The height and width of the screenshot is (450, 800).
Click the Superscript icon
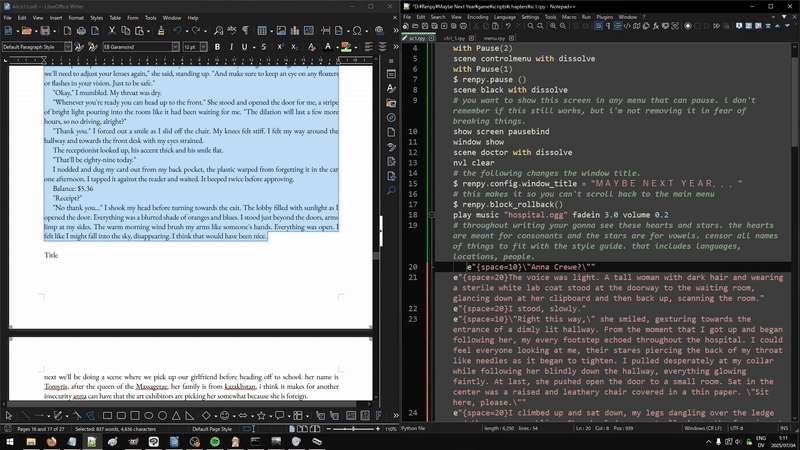(x=280, y=47)
